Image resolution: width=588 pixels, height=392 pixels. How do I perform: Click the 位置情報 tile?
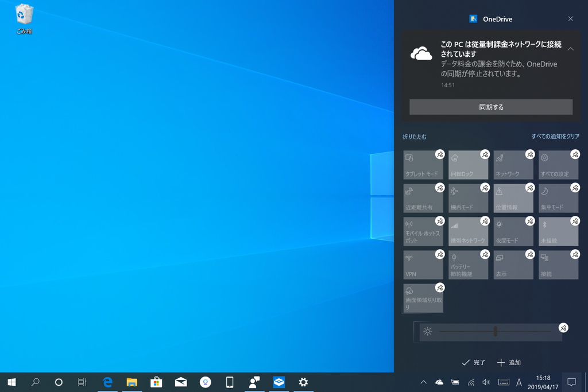[x=513, y=198]
